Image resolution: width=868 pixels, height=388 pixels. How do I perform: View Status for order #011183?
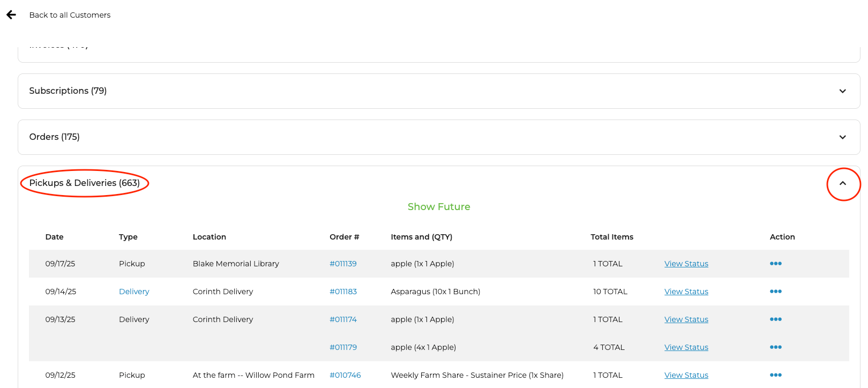point(686,292)
